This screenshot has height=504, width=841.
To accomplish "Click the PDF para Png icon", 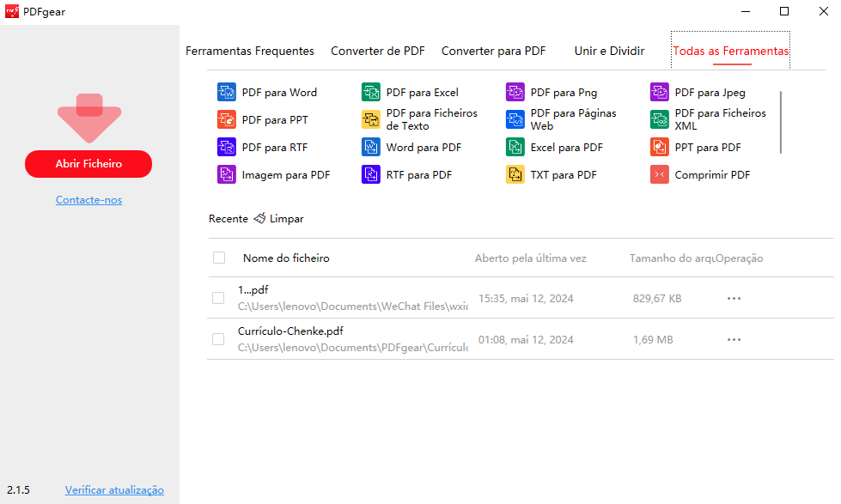I will 515,92.
